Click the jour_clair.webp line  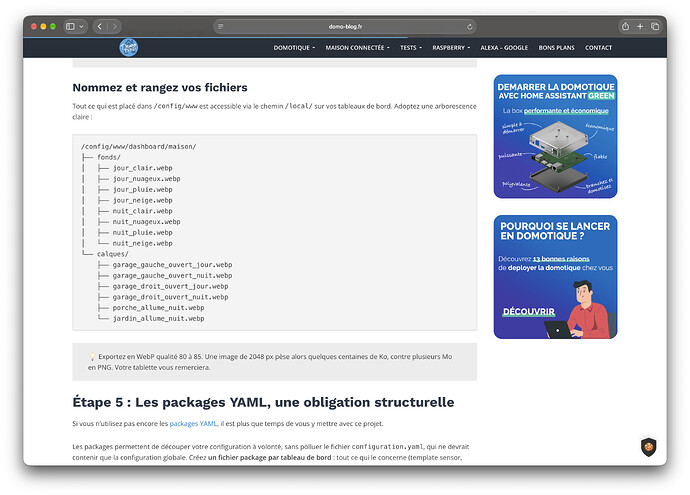[142, 168]
